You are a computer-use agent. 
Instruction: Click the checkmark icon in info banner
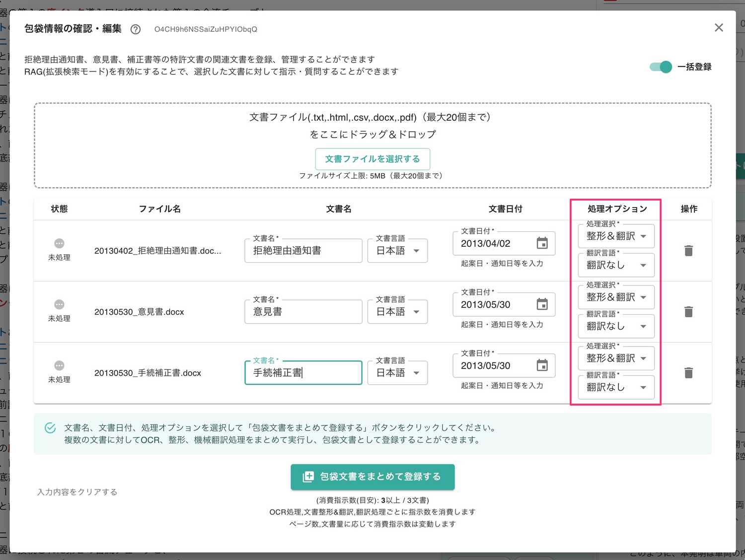[50, 428]
